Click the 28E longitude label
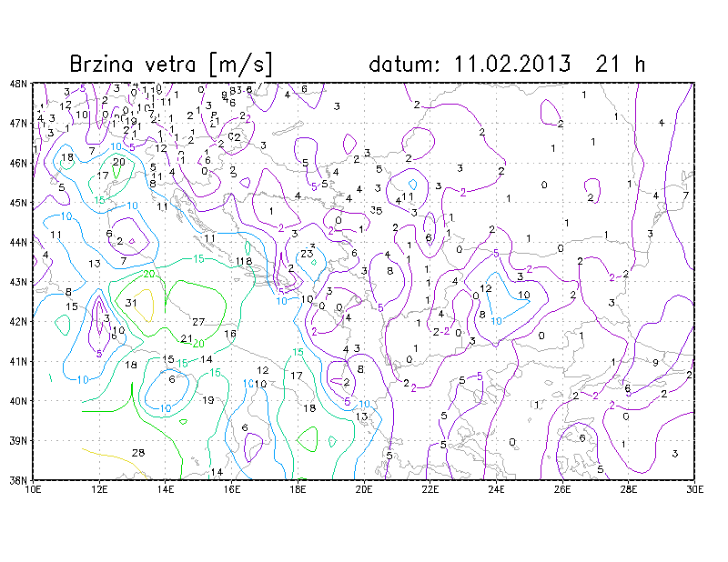 629,489
